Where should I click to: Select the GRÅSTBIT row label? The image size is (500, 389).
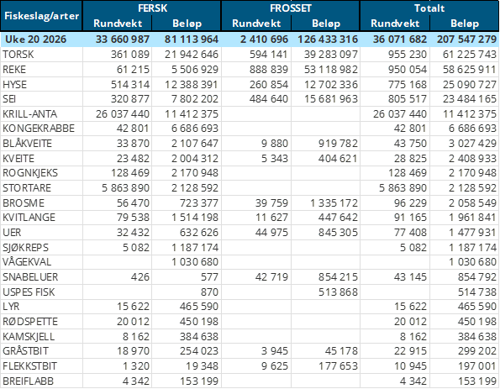tap(25, 351)
